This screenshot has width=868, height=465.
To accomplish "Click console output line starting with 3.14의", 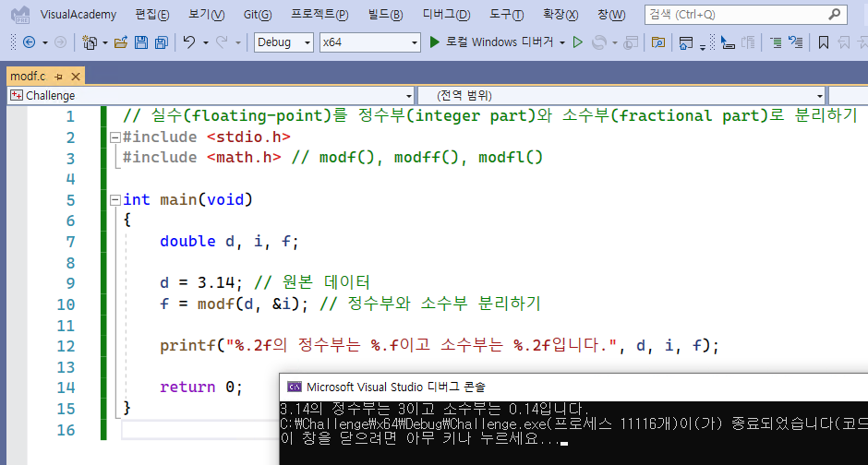I will click(x=433, y=409).
